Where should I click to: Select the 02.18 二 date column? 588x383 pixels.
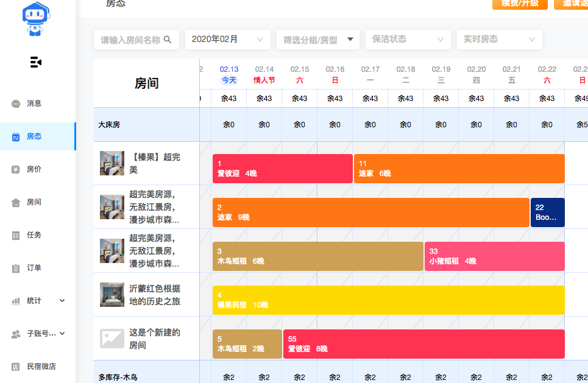point(405,74)
